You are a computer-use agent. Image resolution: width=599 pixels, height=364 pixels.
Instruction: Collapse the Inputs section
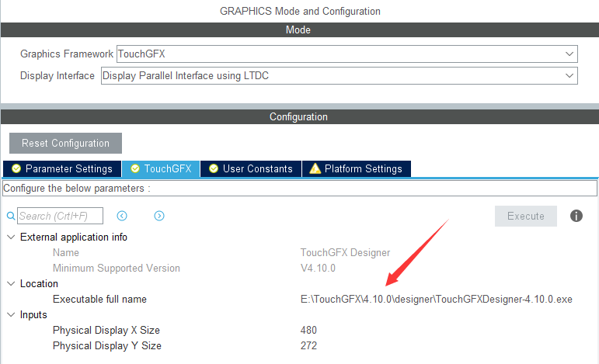click(x=11, y=314)
